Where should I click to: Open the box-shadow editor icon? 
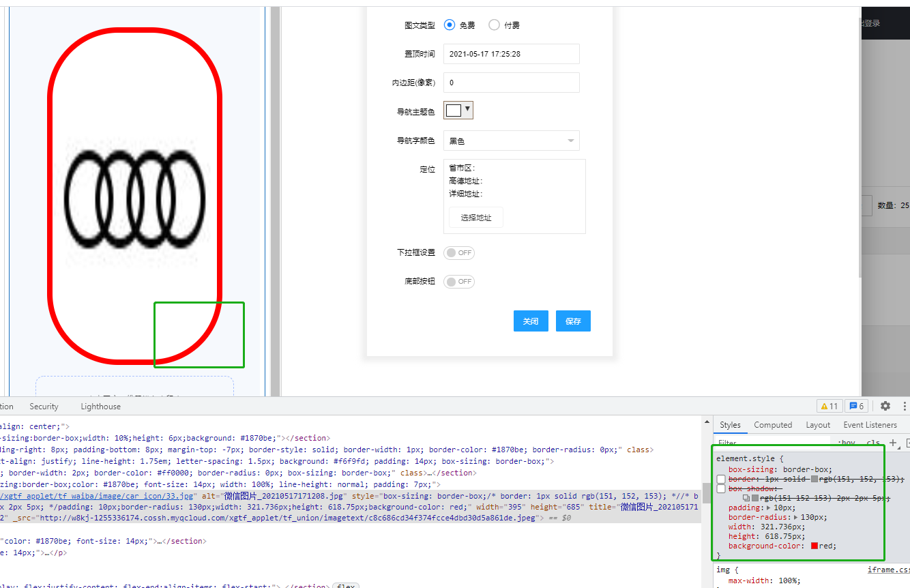click(746, 498)
